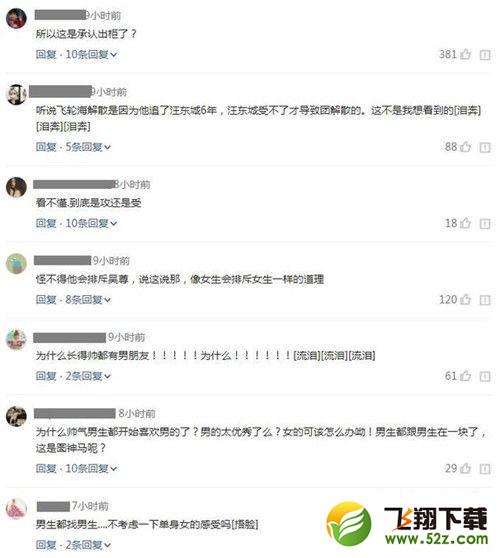Reply to the 看不懂 comment

pyautogui.click(x=46, y=223)
